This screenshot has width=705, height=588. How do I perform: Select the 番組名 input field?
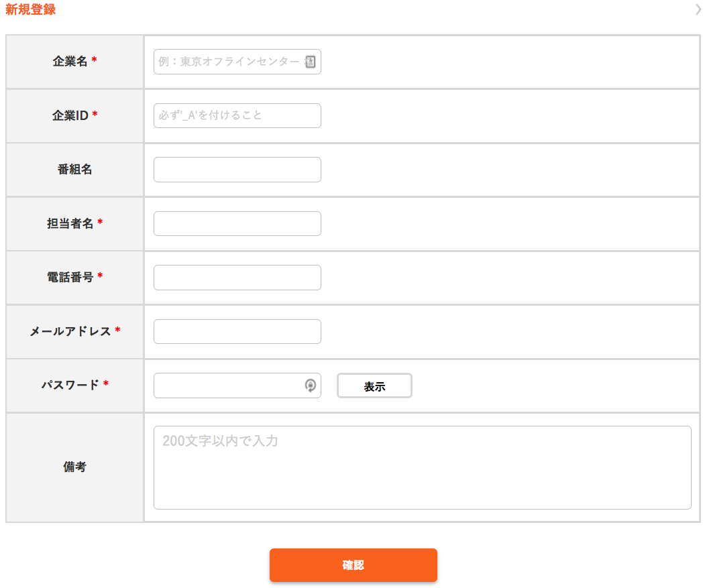coord(237,170)
